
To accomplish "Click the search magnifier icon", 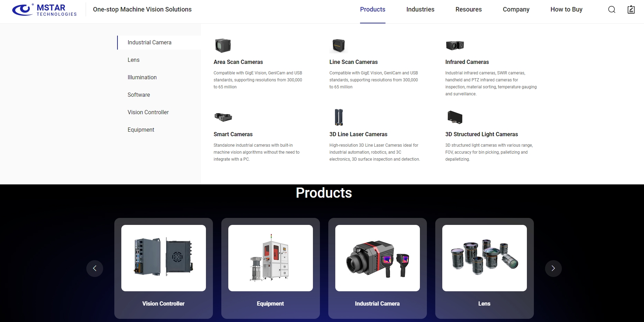I will pos(611,9).
